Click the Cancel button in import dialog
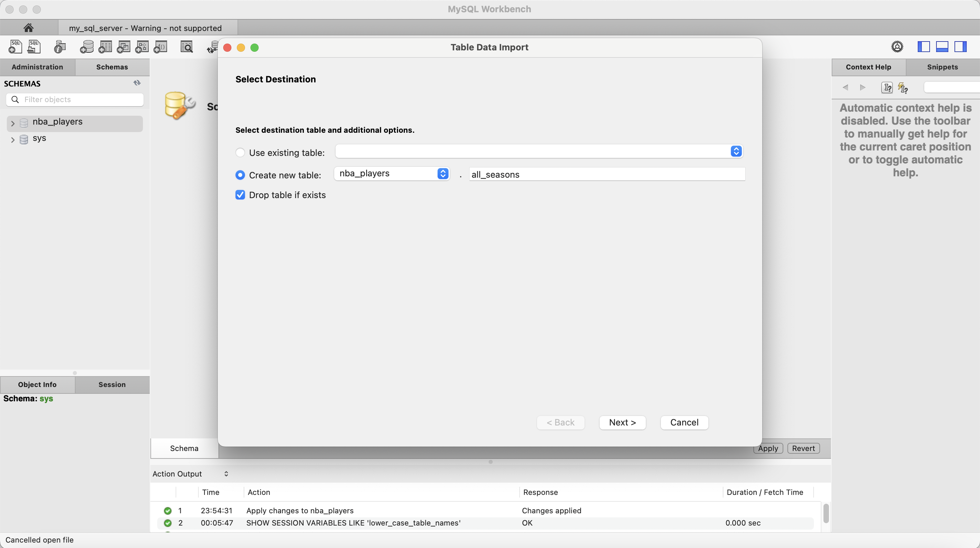 684,422
